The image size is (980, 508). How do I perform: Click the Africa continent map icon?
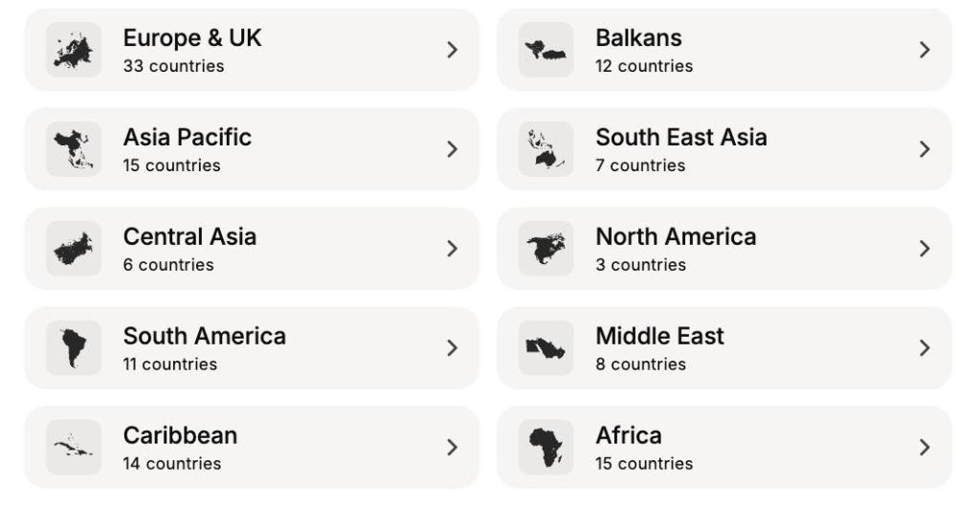pyautogui.click(x=546, y=447)
